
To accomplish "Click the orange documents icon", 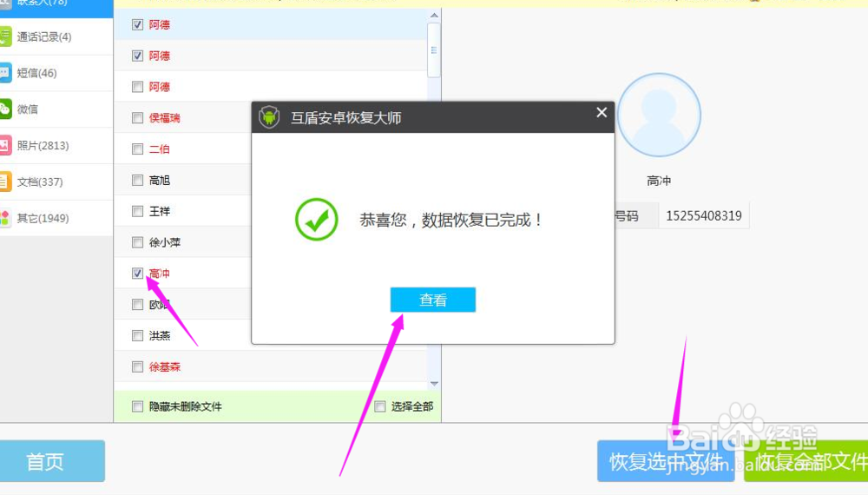I will coord(5,181).
